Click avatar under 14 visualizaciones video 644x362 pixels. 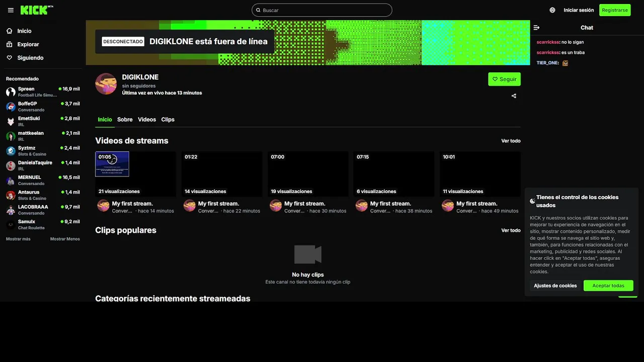pos(189,206)
